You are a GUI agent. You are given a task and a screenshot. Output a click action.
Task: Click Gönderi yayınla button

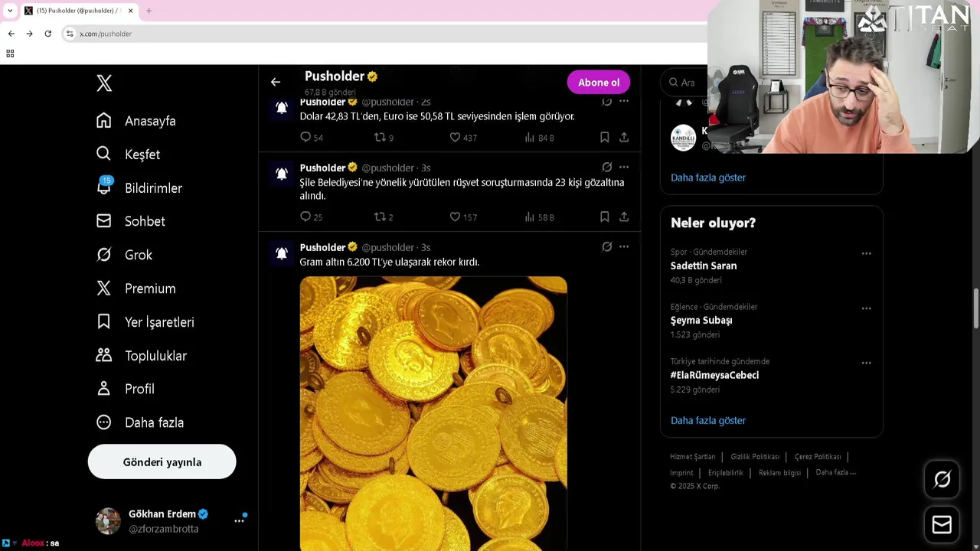point(162,462)
